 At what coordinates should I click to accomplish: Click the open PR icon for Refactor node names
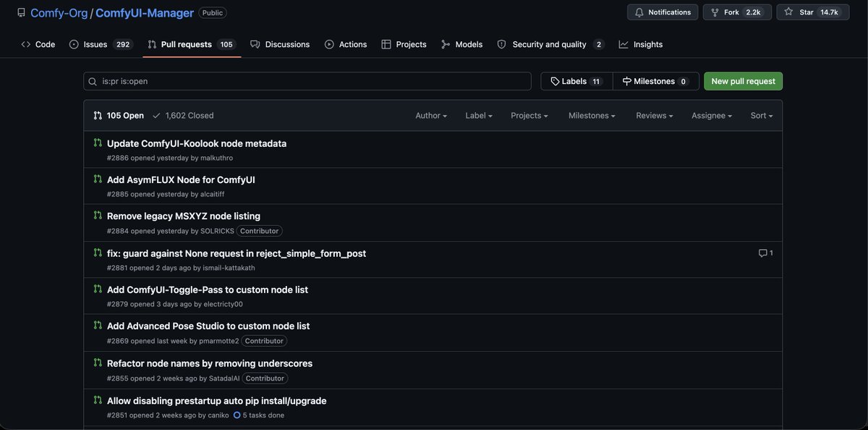[x=98, y=363]
